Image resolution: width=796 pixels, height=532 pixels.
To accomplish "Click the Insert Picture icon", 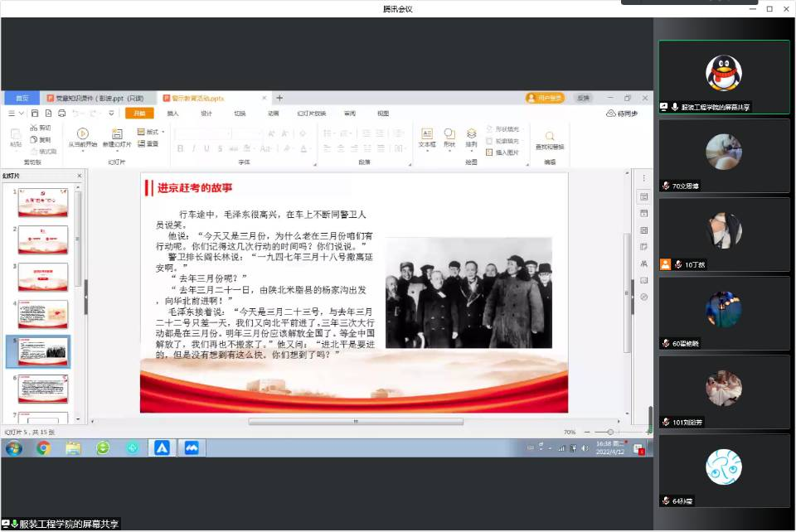I will (x=489, y=152).
